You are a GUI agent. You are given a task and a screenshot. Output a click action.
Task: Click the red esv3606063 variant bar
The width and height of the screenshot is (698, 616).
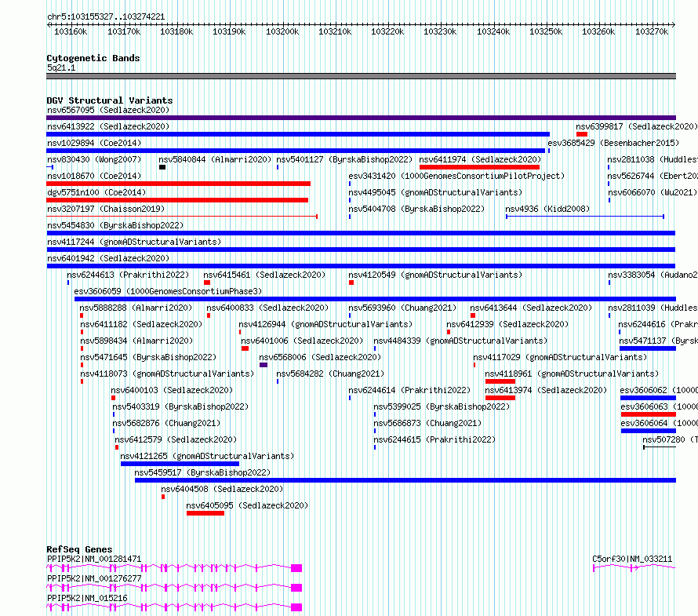649,414
